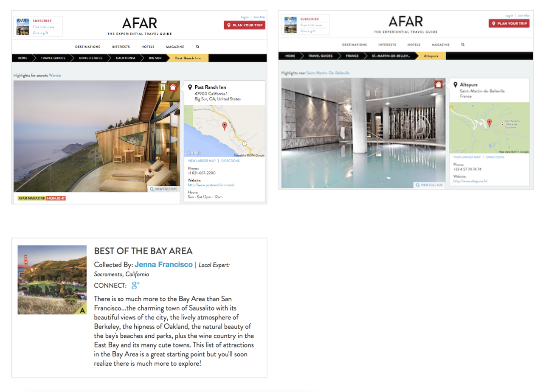Open Saint-Martin-De-Belleville highlights link
Image resolution: width=546 pixels, height=392 pixels.
[328, 73]
